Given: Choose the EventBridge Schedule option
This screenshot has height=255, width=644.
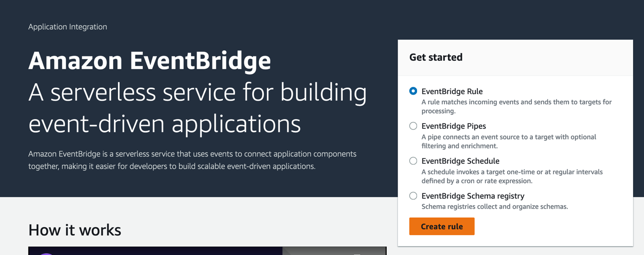Looking at the screenshot, I should (x=413, y=161).
